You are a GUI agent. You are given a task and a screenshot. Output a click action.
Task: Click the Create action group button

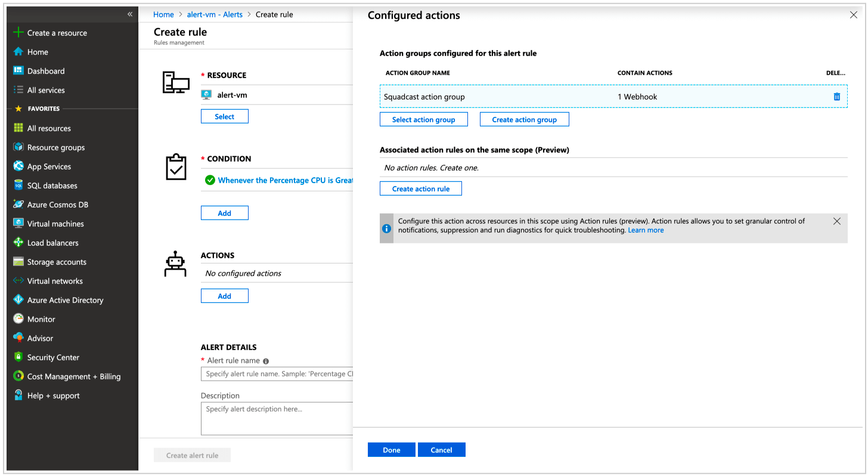click(525, 119)
